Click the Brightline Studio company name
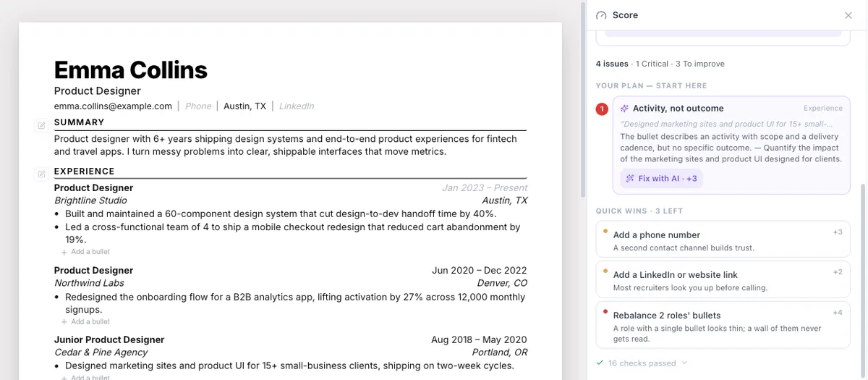The height and width of the screenshot is (380, 868). (90, 200)
